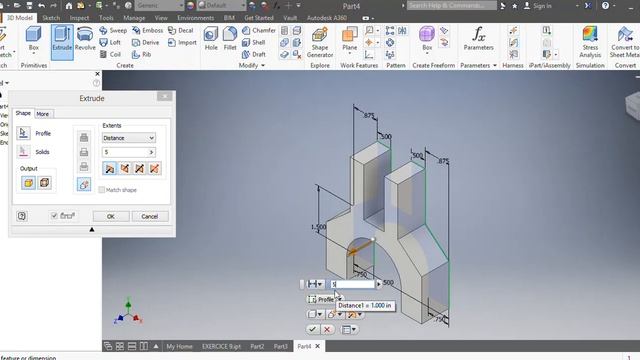This screenshot has height=360, width=640.
Task: Choose the Sweep tool
Action: (x=113, y=31)
